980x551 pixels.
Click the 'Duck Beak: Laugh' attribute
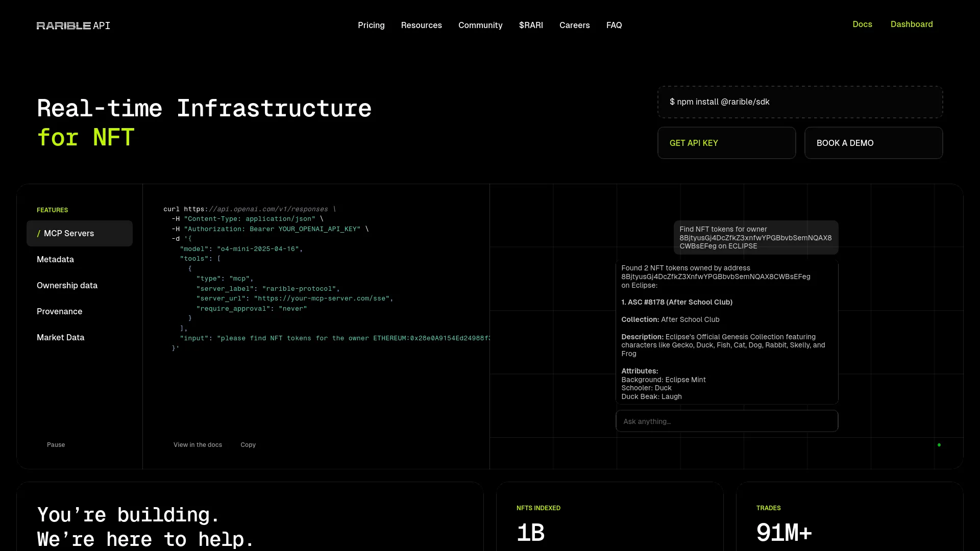tap(651, 396)
